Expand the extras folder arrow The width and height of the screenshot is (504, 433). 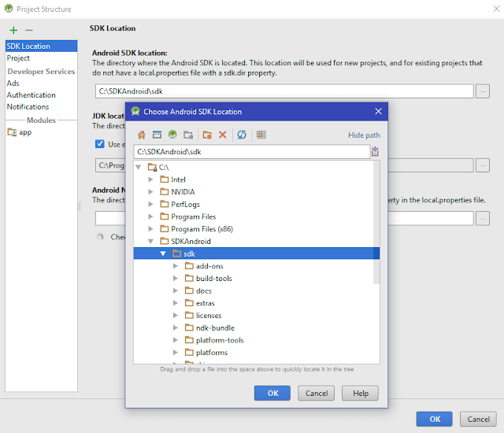pyautogui.click(x=176, y=303)
